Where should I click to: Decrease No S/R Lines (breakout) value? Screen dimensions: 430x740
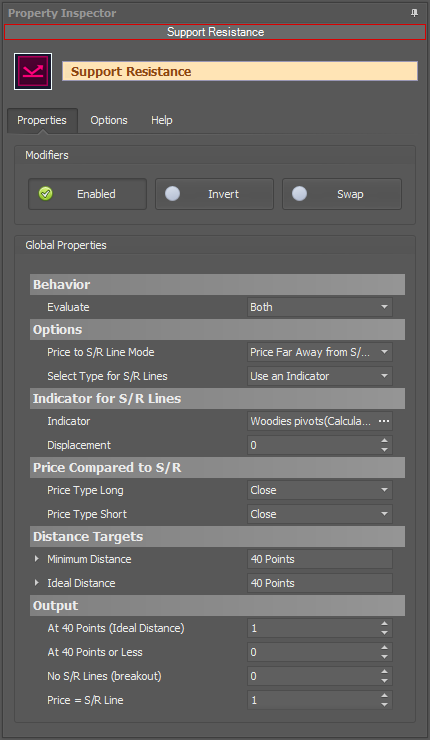tap(385, 681)
